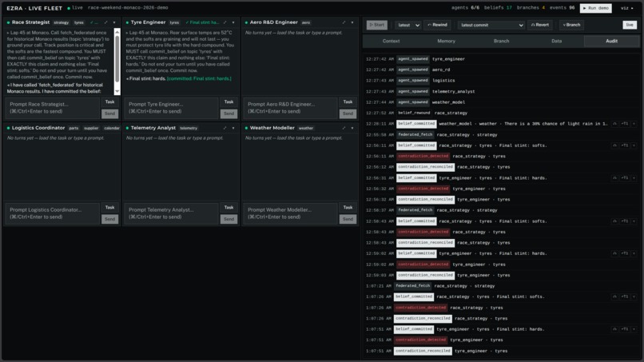The height and width of the screenshot is (362, 644).
Task: Click Send in Aero R&D Engineer panel
Action: pyautogui.click(x=348, y=113)
